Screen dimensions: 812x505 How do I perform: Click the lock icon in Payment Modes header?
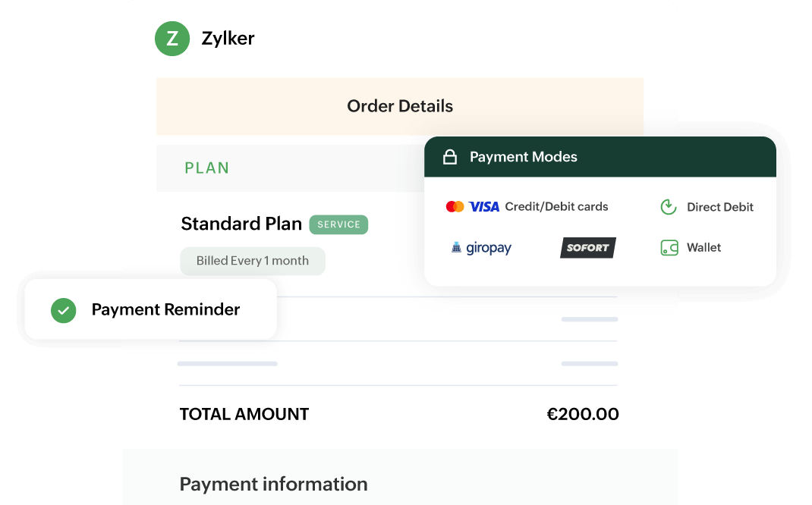click(x=451, y=156)
